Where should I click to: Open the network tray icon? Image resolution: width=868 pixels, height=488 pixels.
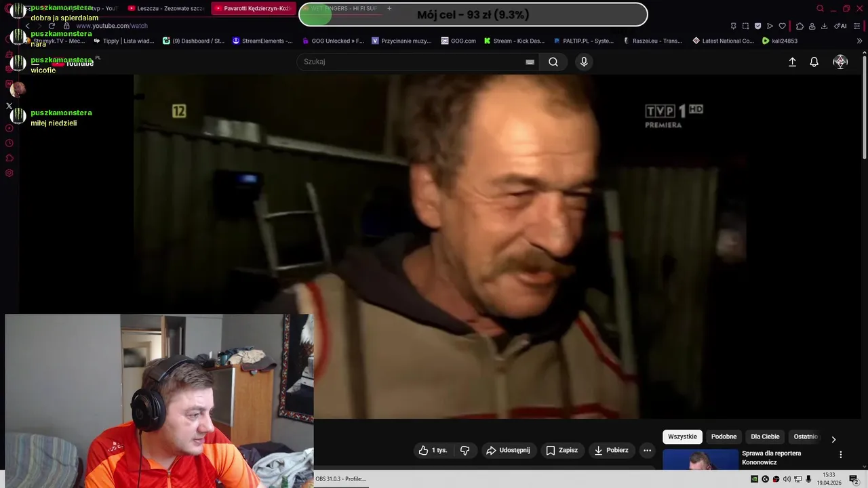pos(797,479)
